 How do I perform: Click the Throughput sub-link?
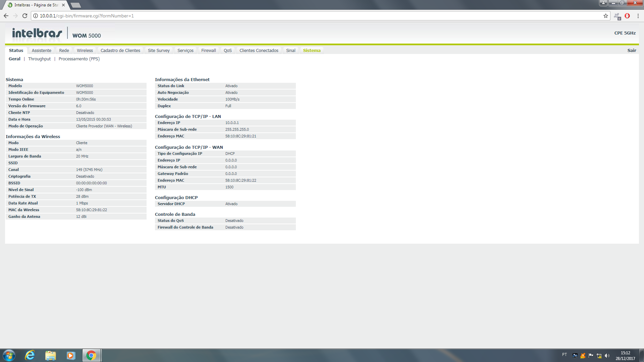[x=39, y=59]
